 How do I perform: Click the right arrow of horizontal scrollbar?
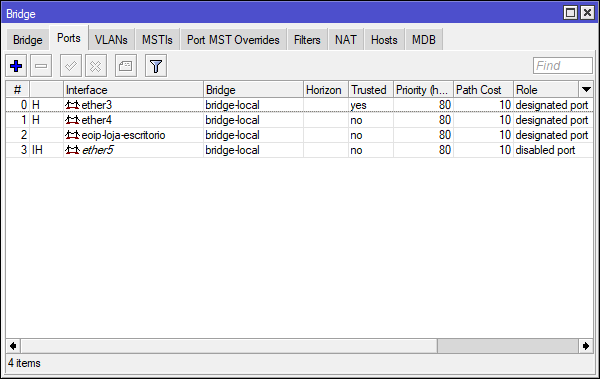click(586, 346)
